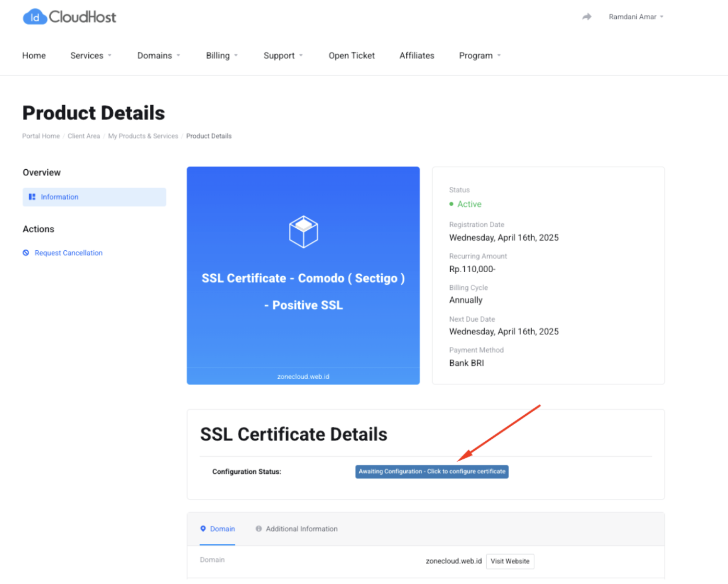Click zonecloud.web.id in the Domain row

click(x=454, y=561)
